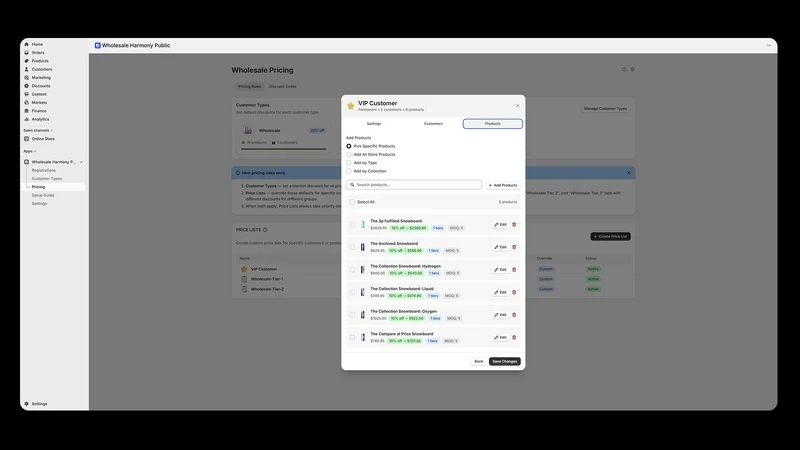The image size is (800, 450).
Task: Click Manage Customer Types button
Action: tap(606, 109)
